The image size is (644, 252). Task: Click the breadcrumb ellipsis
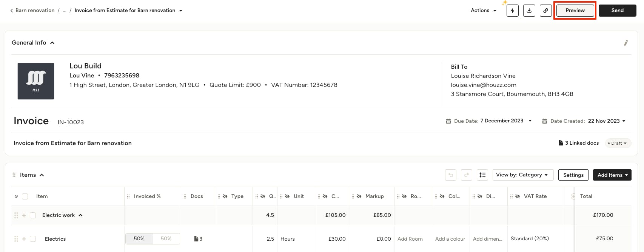(65, 11)
